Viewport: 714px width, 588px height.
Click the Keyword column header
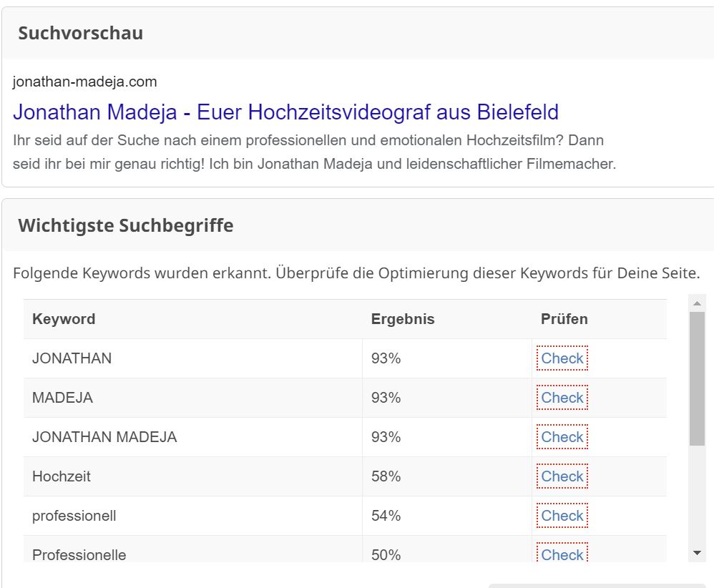64,319
